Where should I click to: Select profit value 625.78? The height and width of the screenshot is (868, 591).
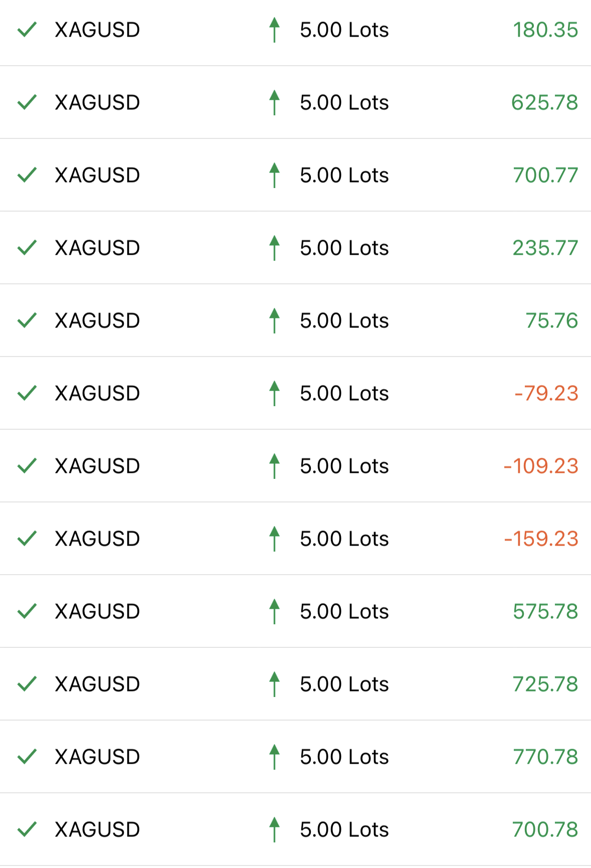[545, 103]
